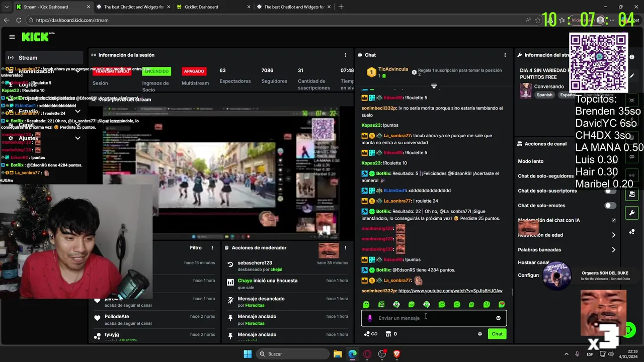Click TioAdvincula top gifter name

pos(393,69)
